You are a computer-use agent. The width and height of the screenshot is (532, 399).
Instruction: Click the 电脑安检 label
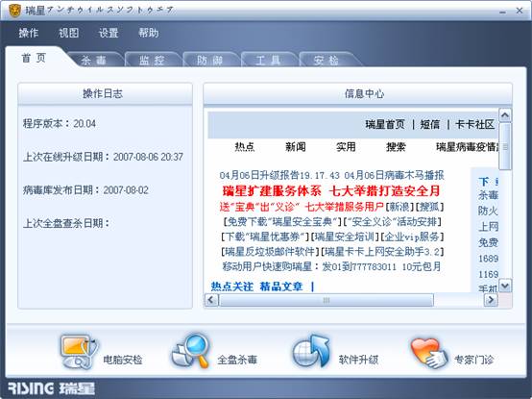pos(123,360)
